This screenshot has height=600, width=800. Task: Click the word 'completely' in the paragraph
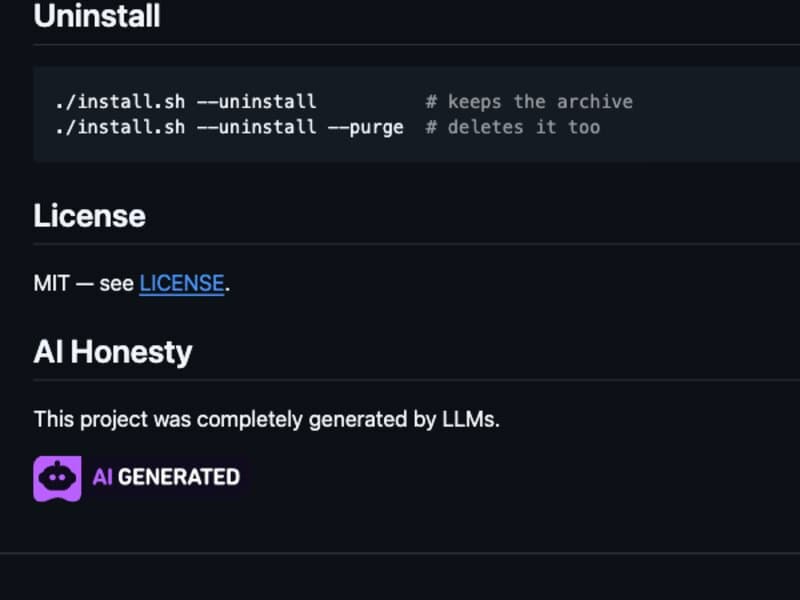pos(250,419)
